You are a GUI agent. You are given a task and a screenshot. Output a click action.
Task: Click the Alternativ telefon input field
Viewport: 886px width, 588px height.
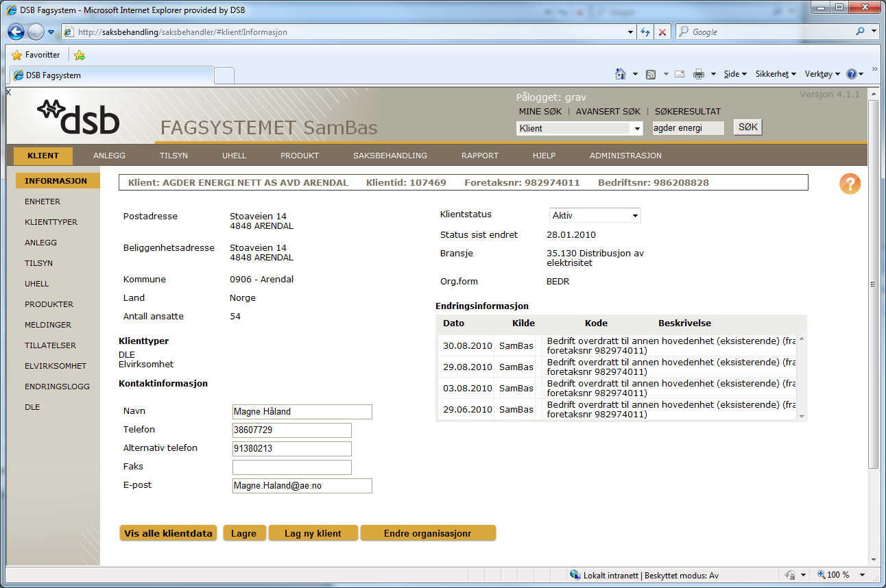coord(292,449)
